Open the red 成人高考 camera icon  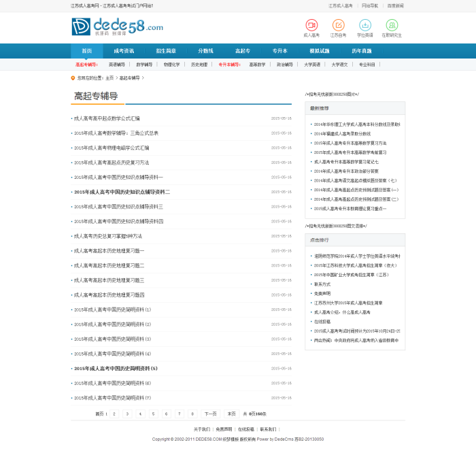pyautogui.click(x=311, y=25)
